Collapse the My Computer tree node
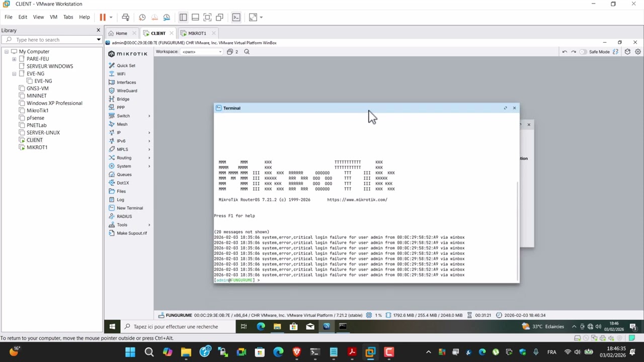644x362 pixels. [x=7, y=52]
